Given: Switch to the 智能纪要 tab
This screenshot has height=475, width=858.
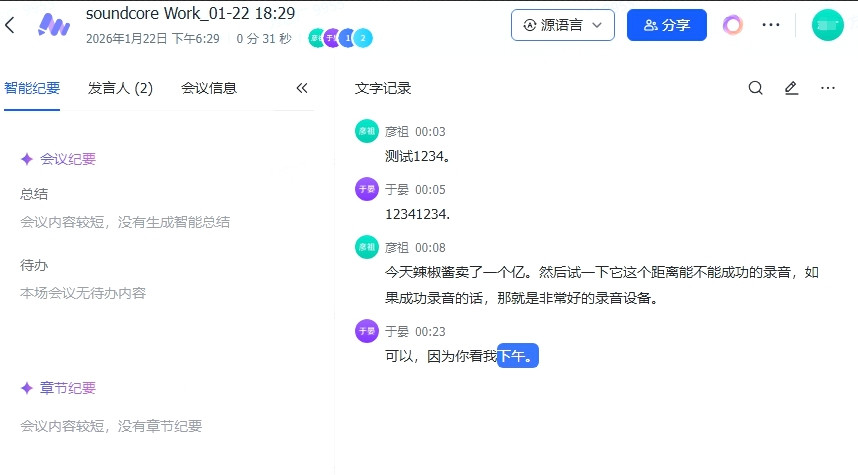Looking at the screenshot, I should pyautogui.click(x=32, y=88).
